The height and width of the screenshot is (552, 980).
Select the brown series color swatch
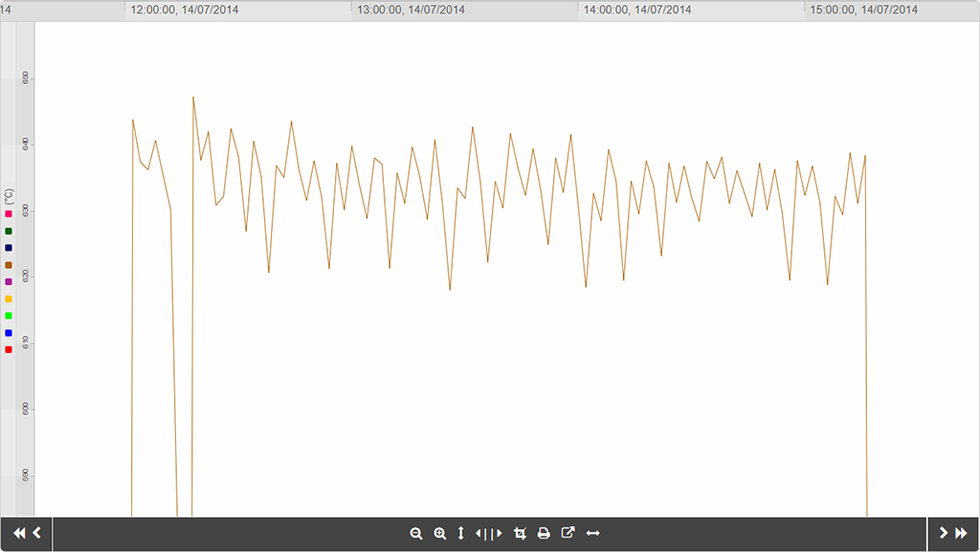coord(9,265)
